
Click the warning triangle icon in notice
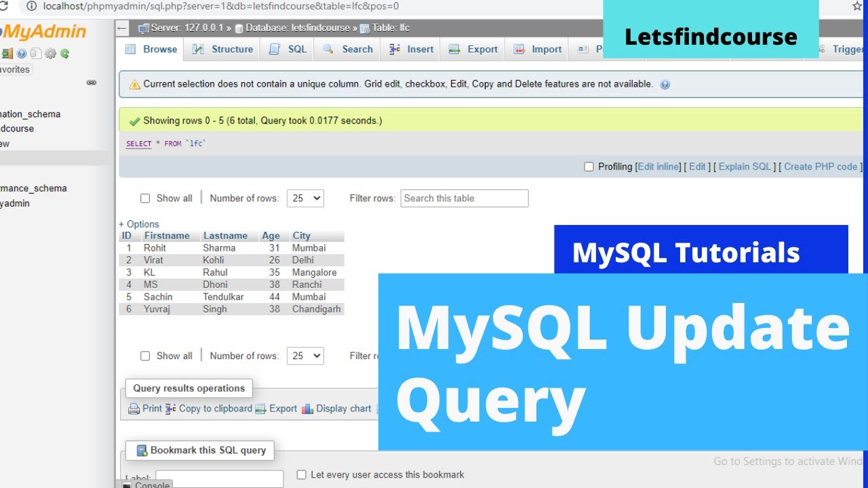[134, 85]
